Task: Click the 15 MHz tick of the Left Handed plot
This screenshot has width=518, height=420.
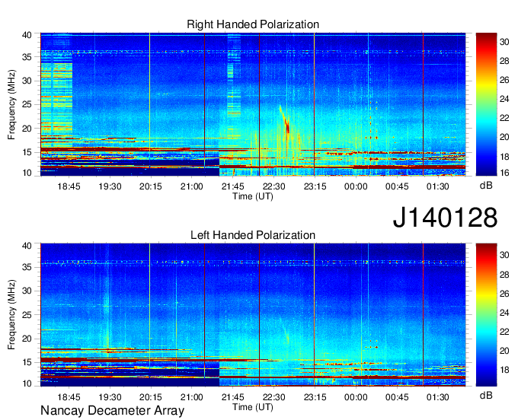Action: [27, 363]
